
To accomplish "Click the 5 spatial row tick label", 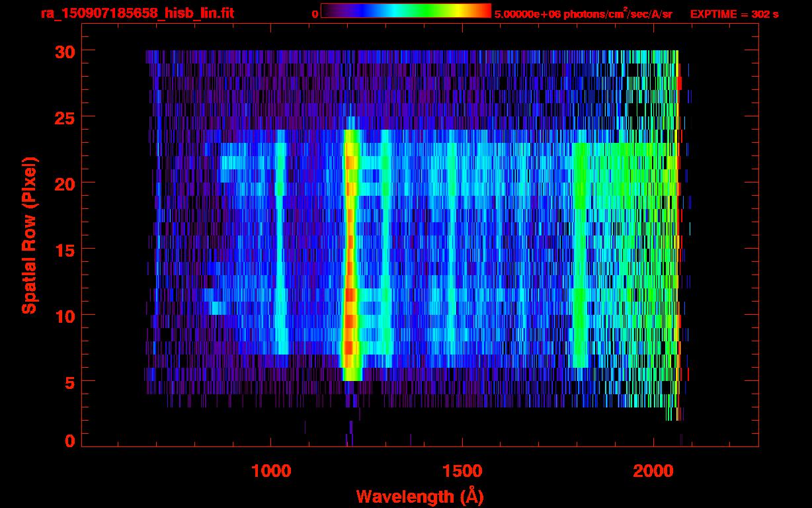I will coord(69,382).
